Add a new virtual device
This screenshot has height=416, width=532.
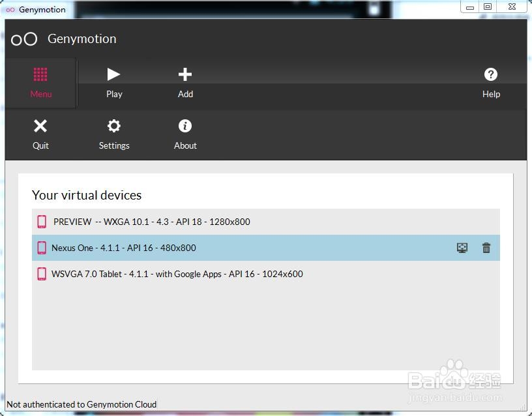pos(185,83)
